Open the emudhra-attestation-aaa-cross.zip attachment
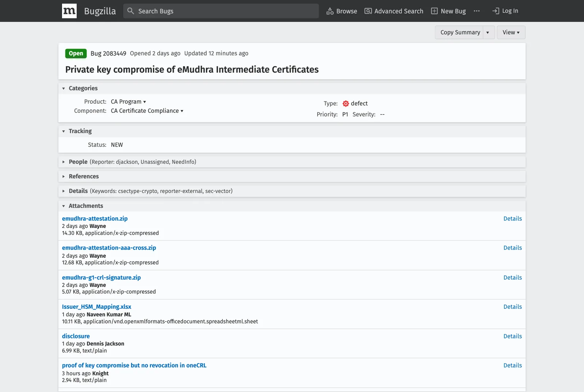This screenshot has height=392, width=584. click(x=109, y=248)
